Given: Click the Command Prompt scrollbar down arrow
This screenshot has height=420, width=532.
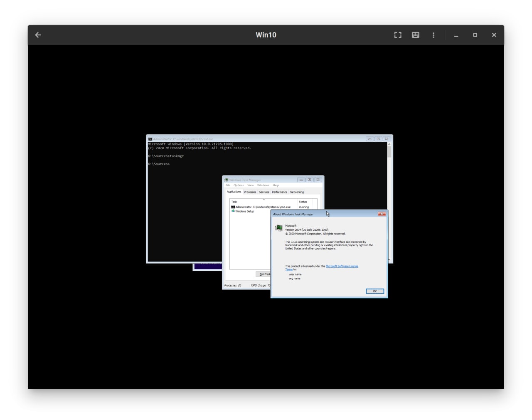Looking at the screenshot, I should coord(389,259).
